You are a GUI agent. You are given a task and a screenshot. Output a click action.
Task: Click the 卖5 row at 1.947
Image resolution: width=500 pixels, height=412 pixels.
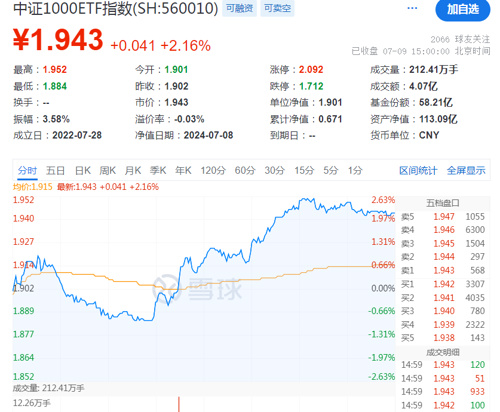443,217
